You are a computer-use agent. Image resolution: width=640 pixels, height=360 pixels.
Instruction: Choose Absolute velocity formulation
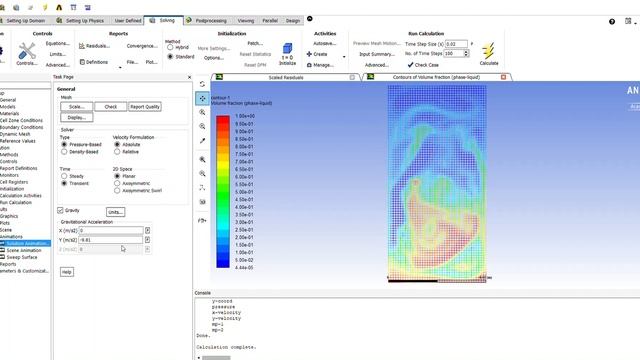click(117, 144)
